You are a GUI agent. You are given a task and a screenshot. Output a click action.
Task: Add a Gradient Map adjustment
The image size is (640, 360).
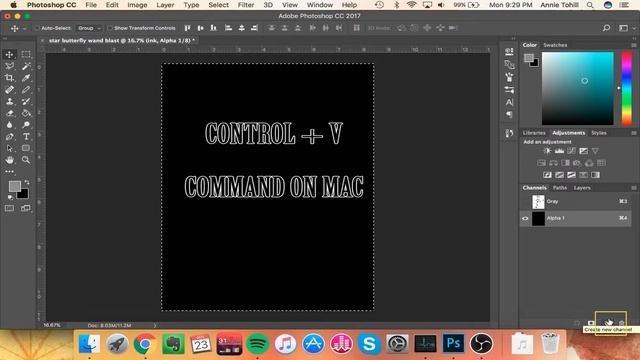click(x=596, y=175)
